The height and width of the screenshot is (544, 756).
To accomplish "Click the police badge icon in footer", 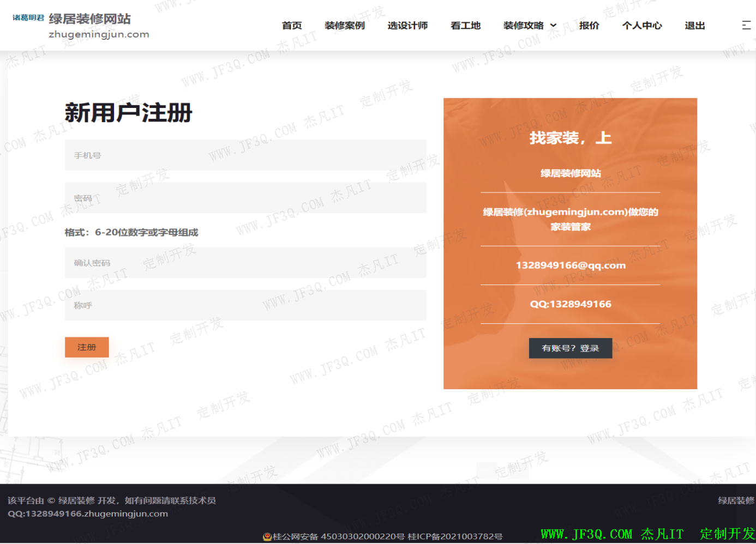I will (x=267, y=537).
